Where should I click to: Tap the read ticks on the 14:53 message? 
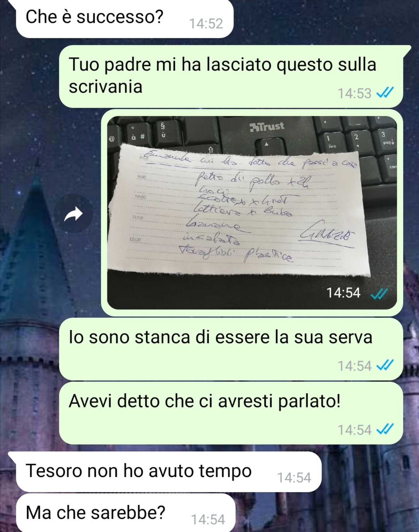pyautogui.click(x=385, y=93)
